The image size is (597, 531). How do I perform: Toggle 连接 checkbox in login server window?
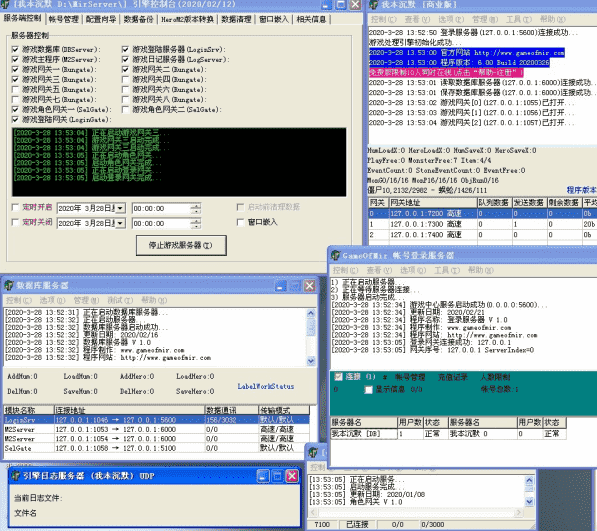pyautogui.click(x=338, y=377)
